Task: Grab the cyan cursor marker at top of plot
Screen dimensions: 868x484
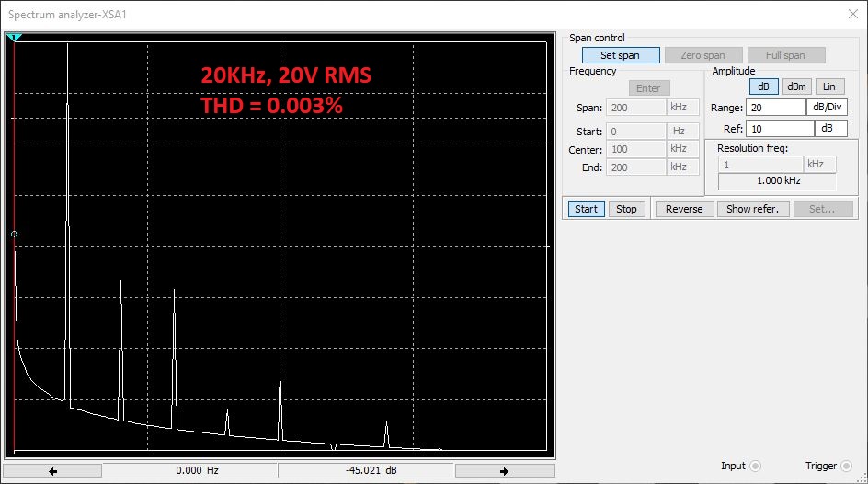Action: (x=14, y=38)
